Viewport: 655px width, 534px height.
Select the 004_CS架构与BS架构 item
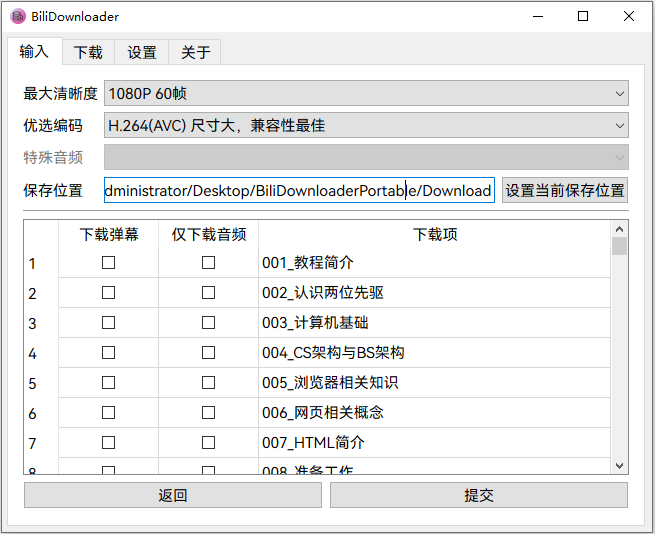coord(434,353)
